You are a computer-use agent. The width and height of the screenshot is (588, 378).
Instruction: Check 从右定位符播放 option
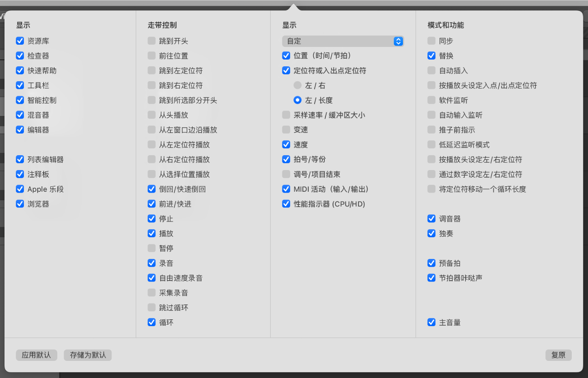[x=152, y=159]
